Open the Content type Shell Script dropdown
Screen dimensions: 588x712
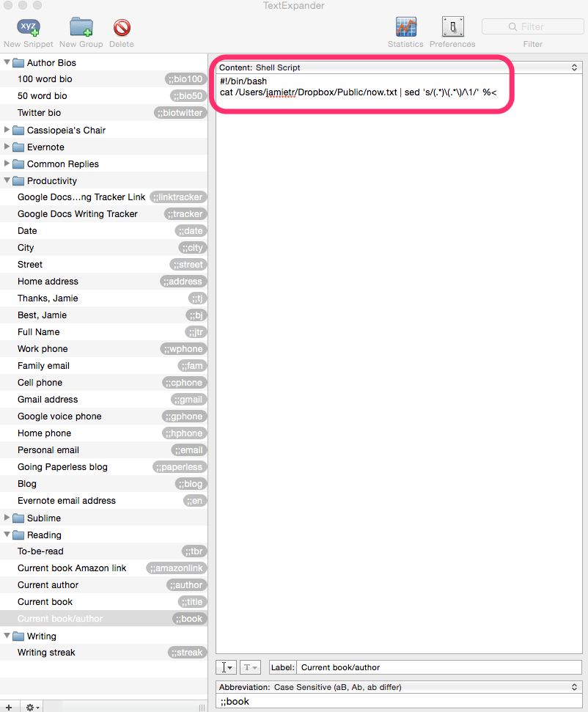[x=399, y=67]
